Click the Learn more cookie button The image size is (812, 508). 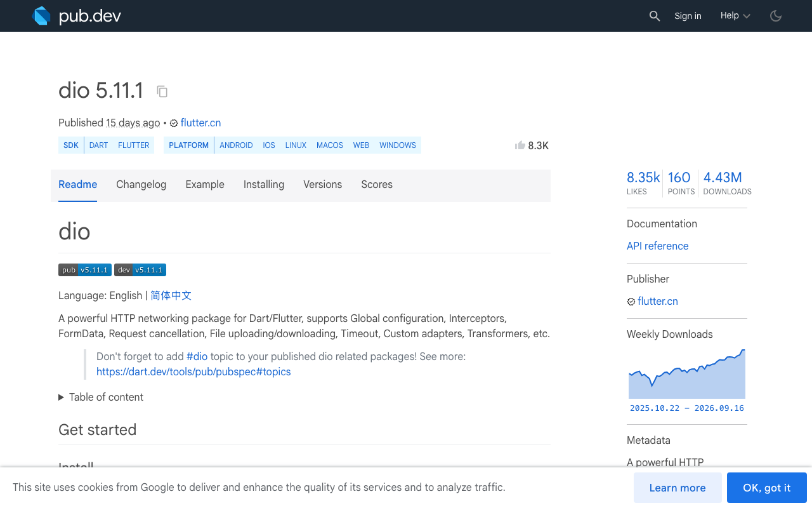(678, 488)
